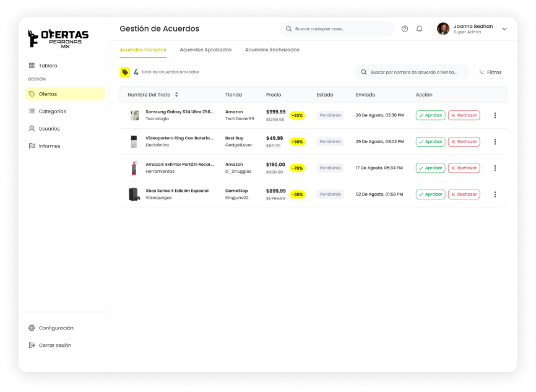Click the search acuerdo o tienda field
Viewport: 536px width, 392px height.
click(413, 72)
